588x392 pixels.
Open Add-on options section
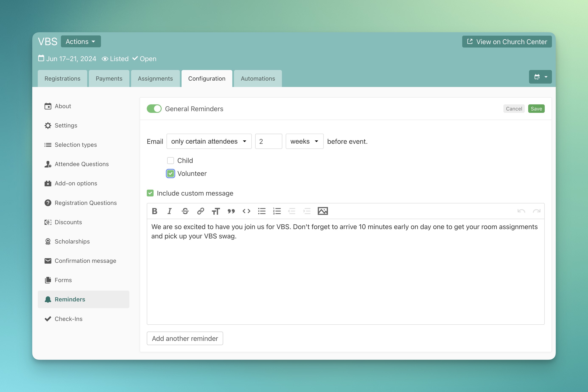pyautogui.click(x=84, y=183)
